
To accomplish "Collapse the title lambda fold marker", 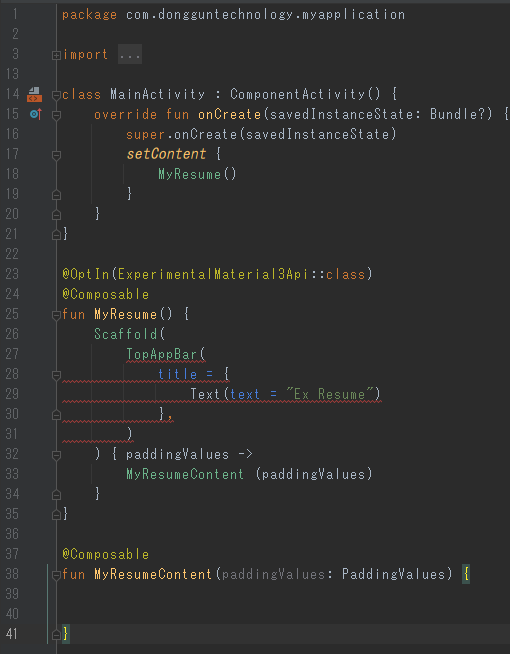I will [x=56, y=375].
